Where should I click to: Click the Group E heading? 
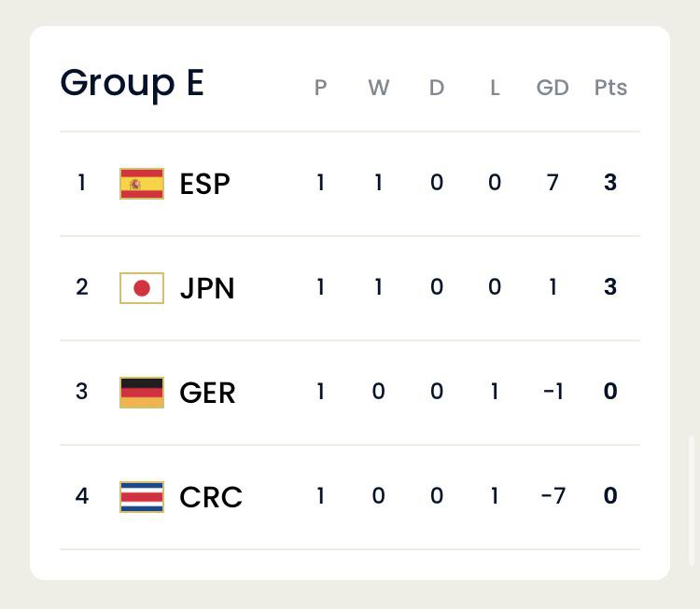[133, 83]
